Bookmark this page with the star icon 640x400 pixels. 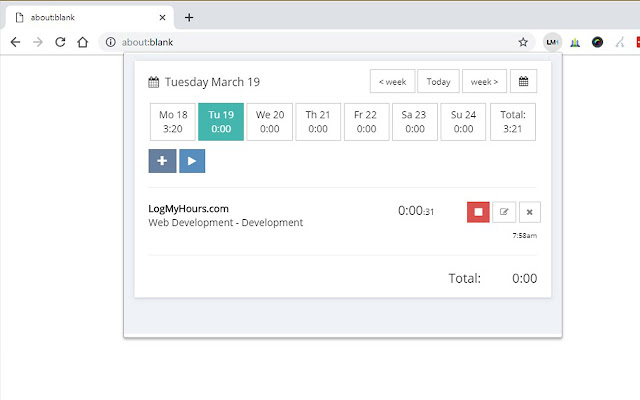523,42
